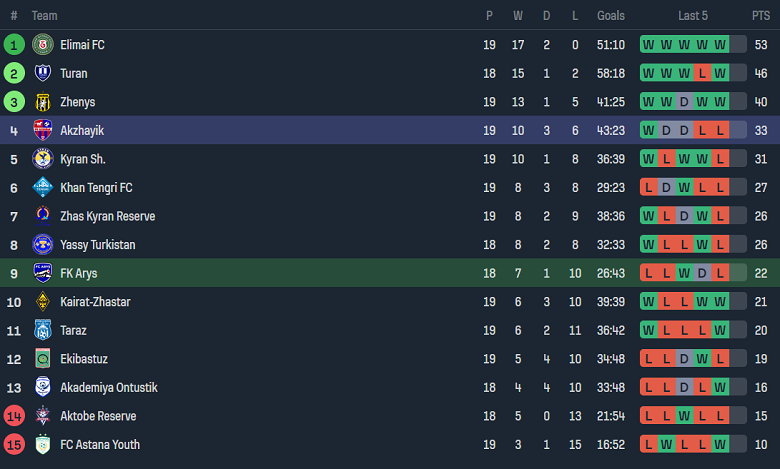This screenshot has width=780, height=469.
Task: Open Kyran Sh. via its logo
Action: point(42,159)
